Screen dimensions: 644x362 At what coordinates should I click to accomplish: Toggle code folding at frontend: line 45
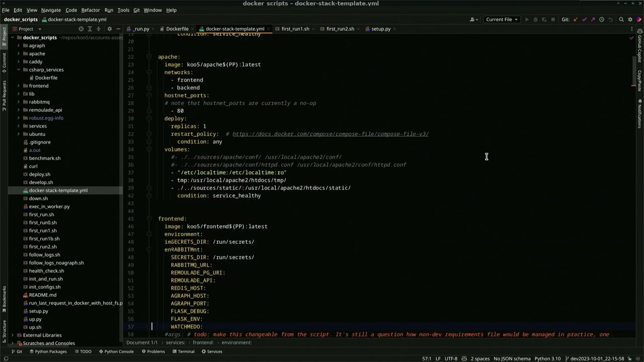pyautogui.click(x=149, y=219)
